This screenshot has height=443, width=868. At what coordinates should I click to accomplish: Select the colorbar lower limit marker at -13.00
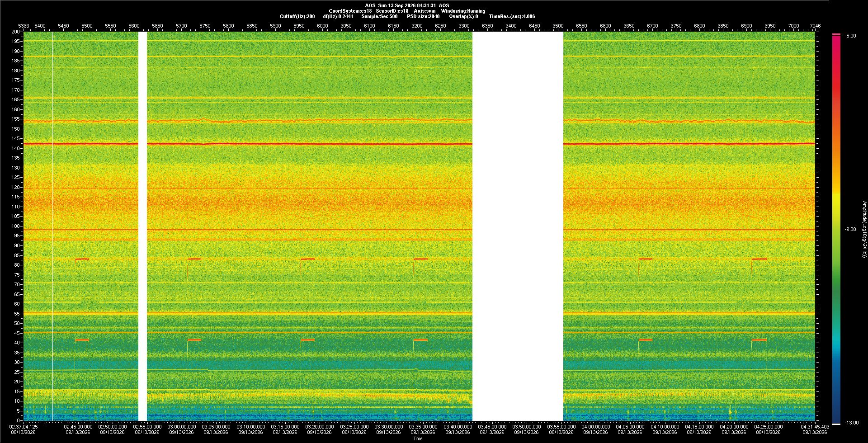tap(836, 424)
